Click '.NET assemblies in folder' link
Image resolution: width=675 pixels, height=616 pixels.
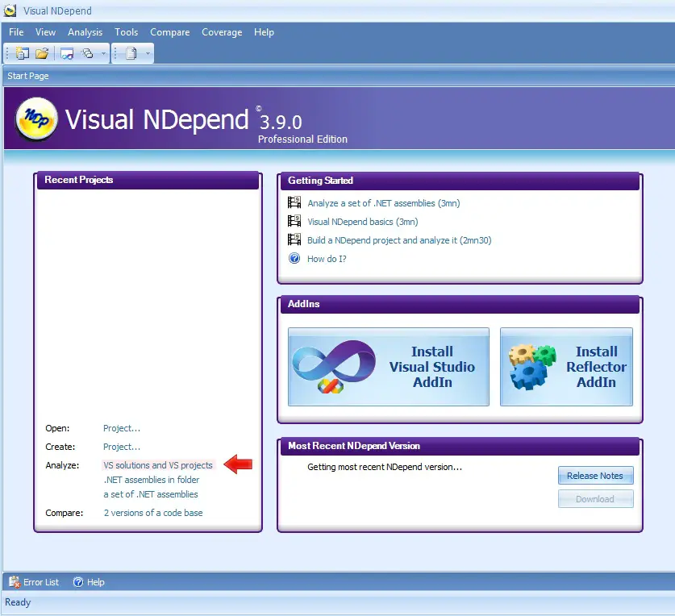(x=152, y=480)
